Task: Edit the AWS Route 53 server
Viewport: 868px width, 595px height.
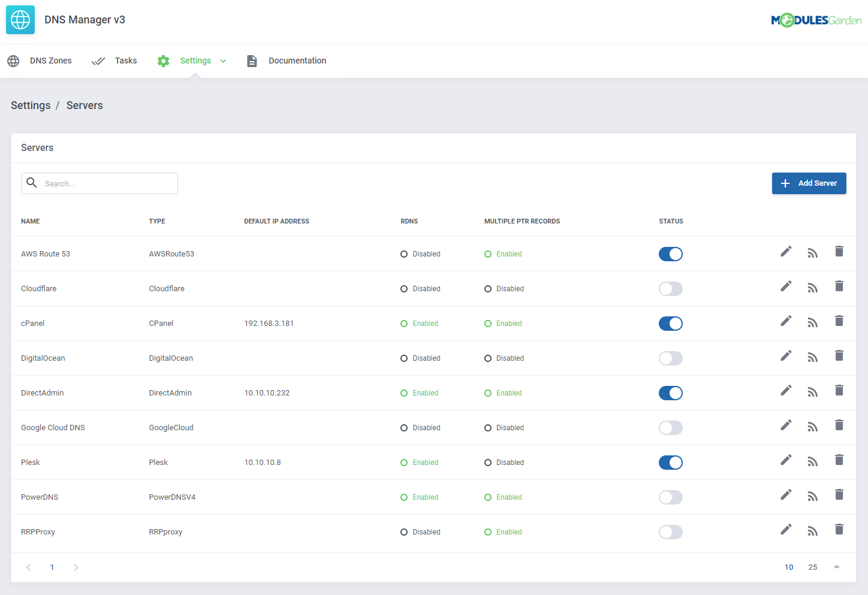Action: [786, 252]
